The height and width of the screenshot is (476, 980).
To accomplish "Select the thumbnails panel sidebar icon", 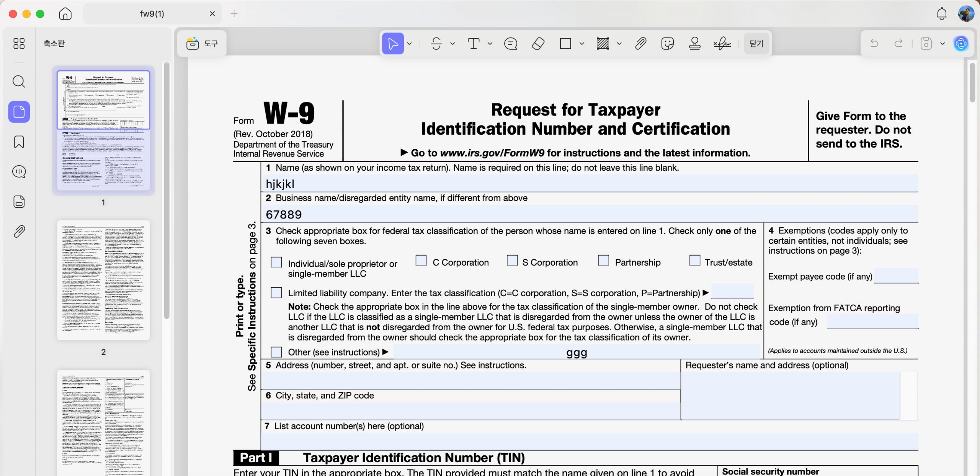I will pyautogui.click(x=19, y=112).
